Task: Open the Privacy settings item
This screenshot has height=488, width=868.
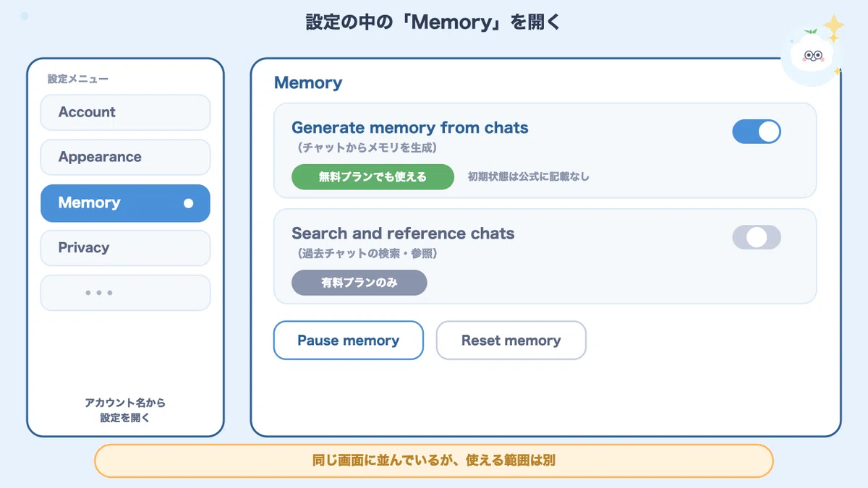Action: click(125, 248)
